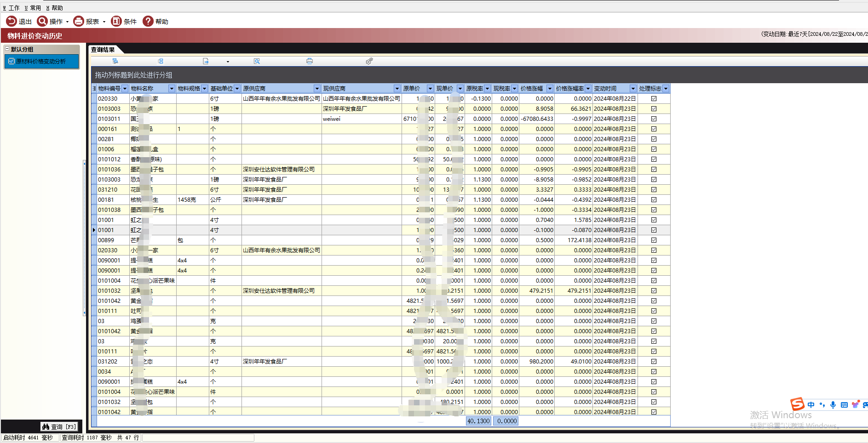Image resolution: width=868 pixels, height=443 pixels.
Task: Toggle 处理标志 checkbox for row 020330 dated 08月22日
Action: [654, 99]
